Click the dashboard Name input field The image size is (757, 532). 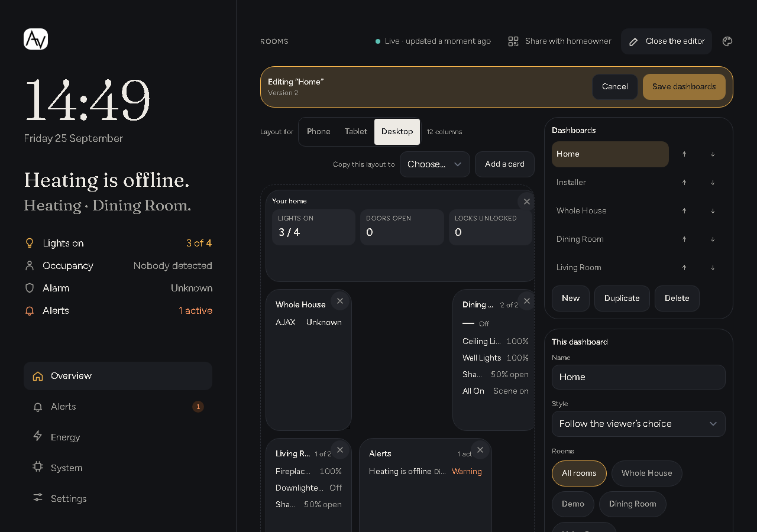click(639, 377)
